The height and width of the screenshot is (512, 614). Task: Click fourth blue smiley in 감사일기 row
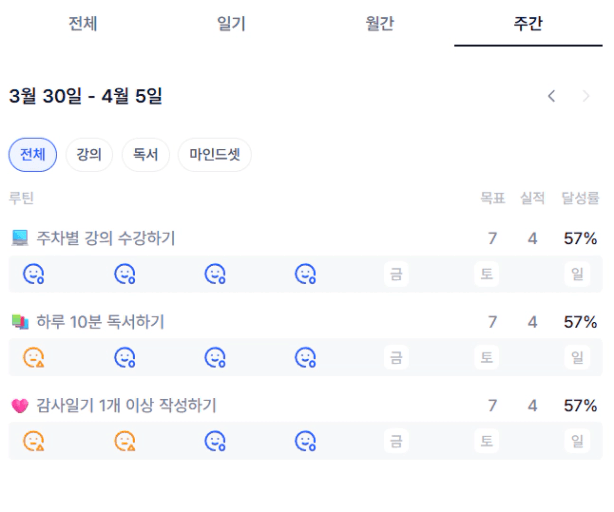[x=305, y=441]
